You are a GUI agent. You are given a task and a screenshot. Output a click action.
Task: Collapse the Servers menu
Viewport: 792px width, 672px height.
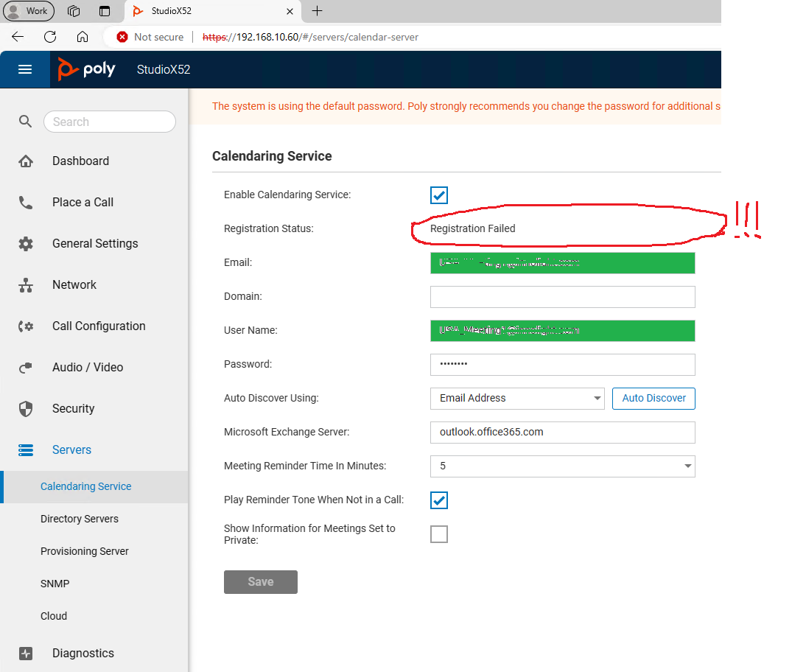pyautogui.click(x=71, y=449)
